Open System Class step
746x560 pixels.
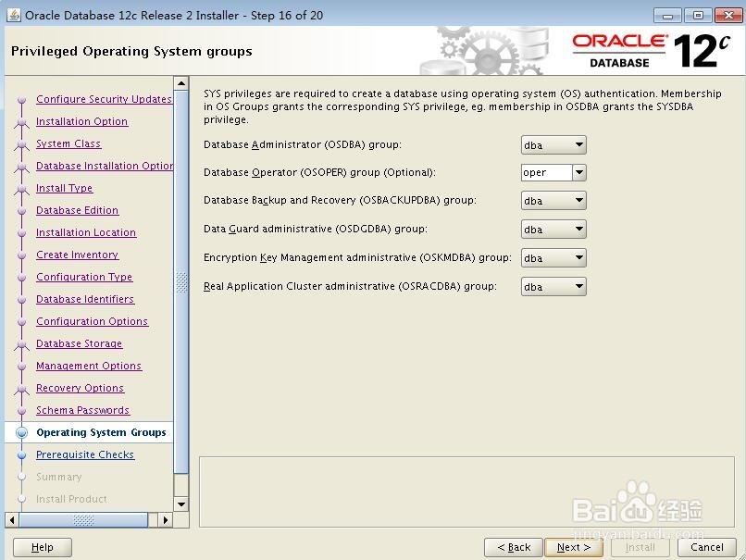(68, 143)
